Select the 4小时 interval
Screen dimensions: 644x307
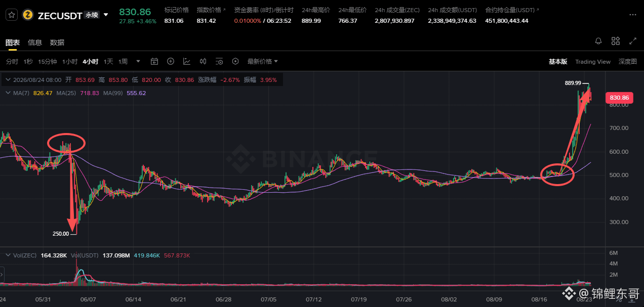(x=91, y=62)
